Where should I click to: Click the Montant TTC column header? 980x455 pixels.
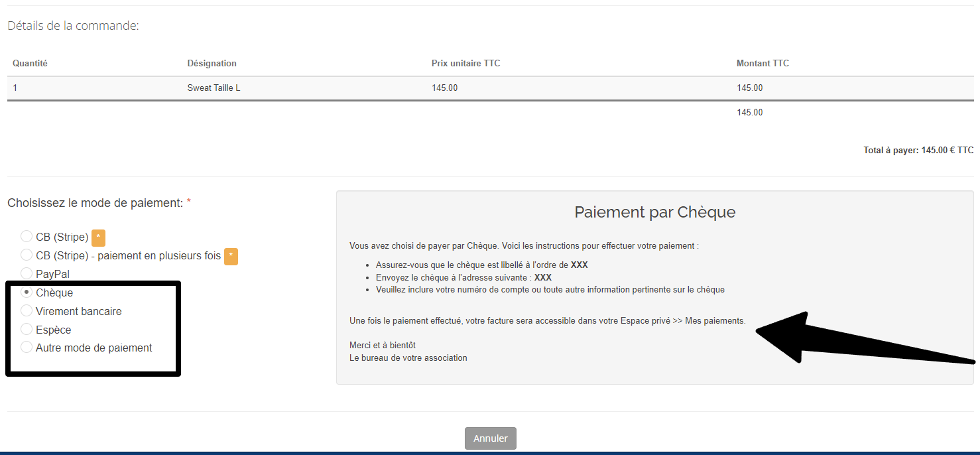(x=763, y=64)
